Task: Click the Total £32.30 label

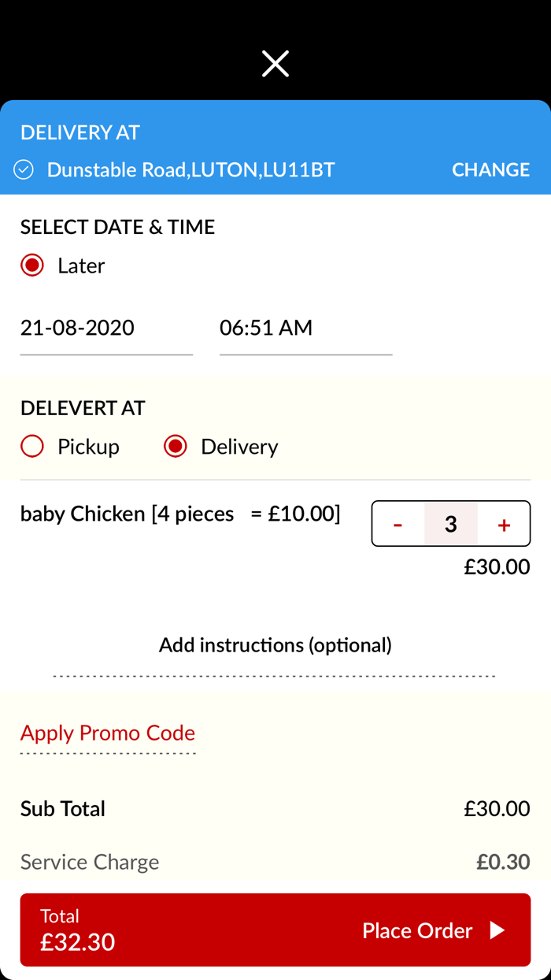Action: click(77, 930)
